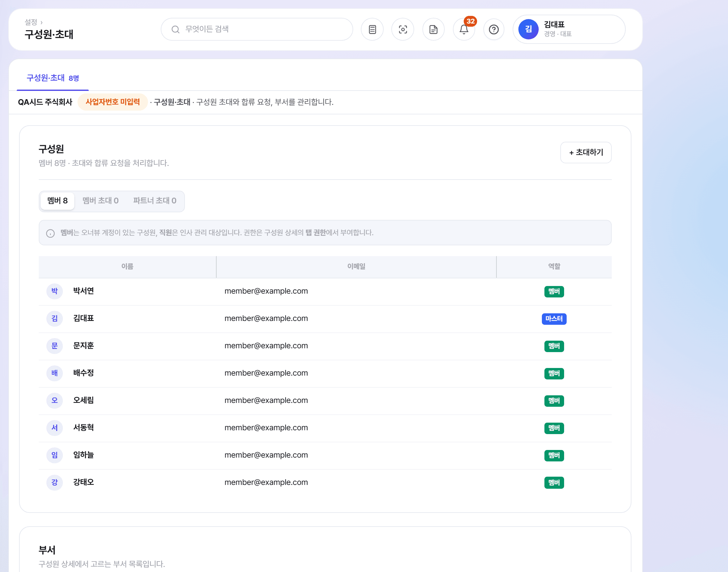Switch to 멤버 초대 0 tab
This screenshot has width=728, height=572.
tap(100, 201)
